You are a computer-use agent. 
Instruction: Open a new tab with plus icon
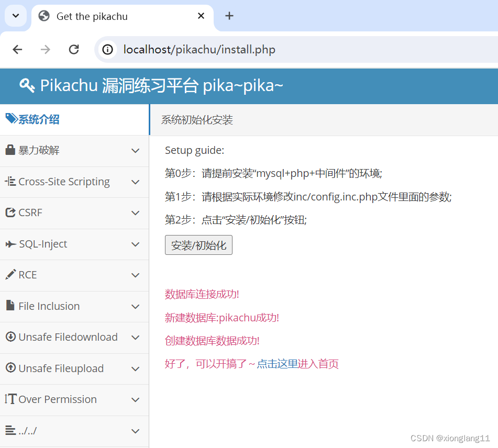(x=229, y=16)
